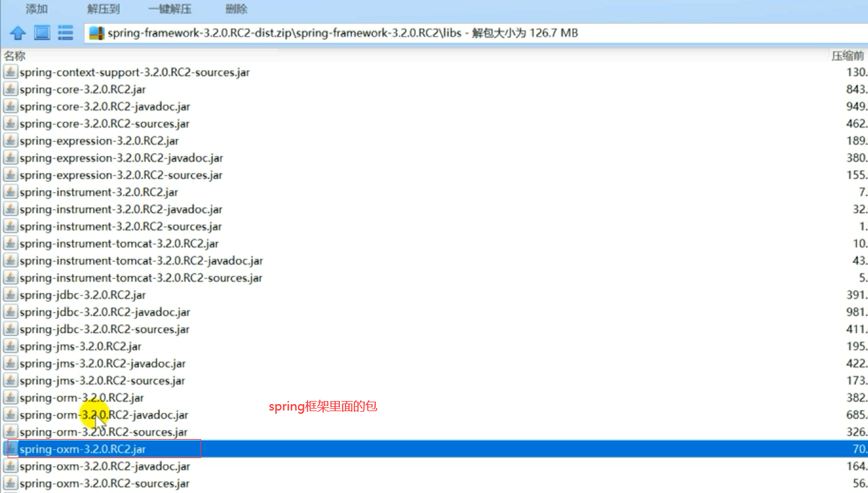868x493 pixels.
Task: Click the blue square view icon beside the up arrow
Action: [42, 33]
